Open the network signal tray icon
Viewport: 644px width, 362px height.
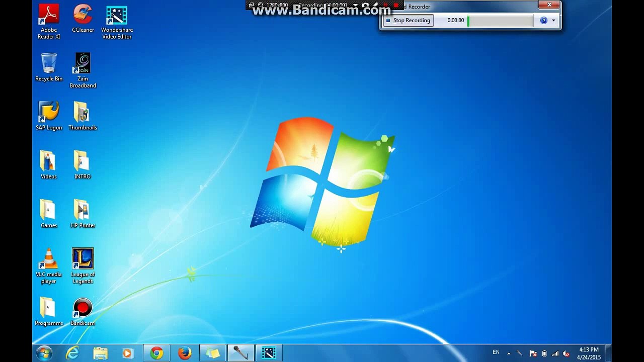[555, 353]
